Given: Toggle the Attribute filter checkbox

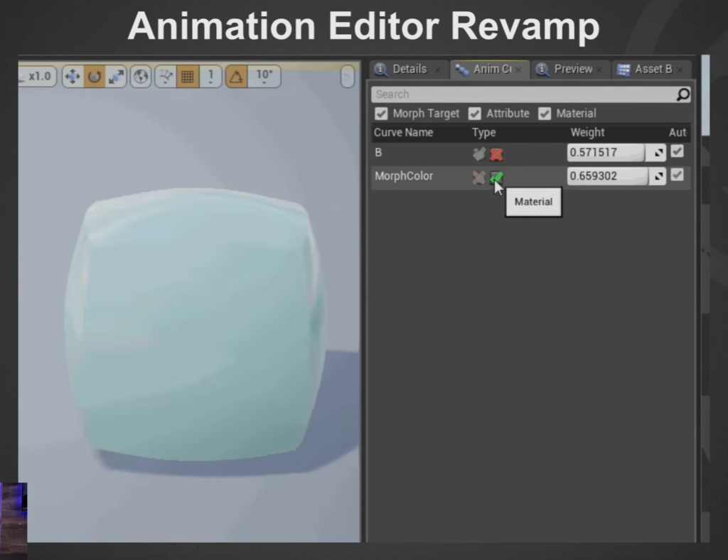Looking at the screenshot, I should (474, 114).
